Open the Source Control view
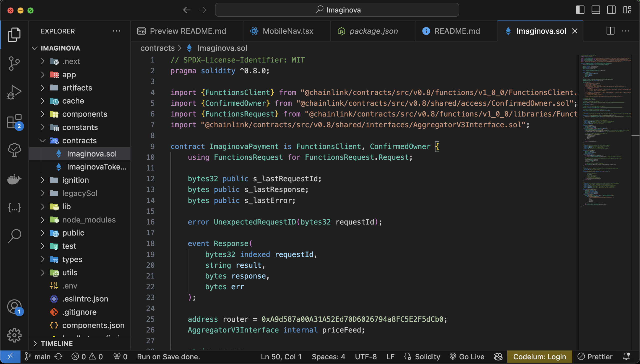The image size is (640, 364). click(x=14, y=63)
